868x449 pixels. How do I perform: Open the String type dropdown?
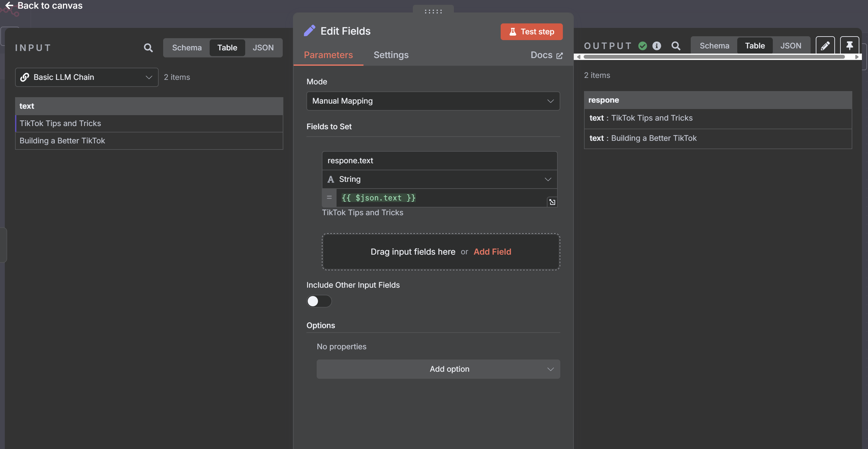439,179
